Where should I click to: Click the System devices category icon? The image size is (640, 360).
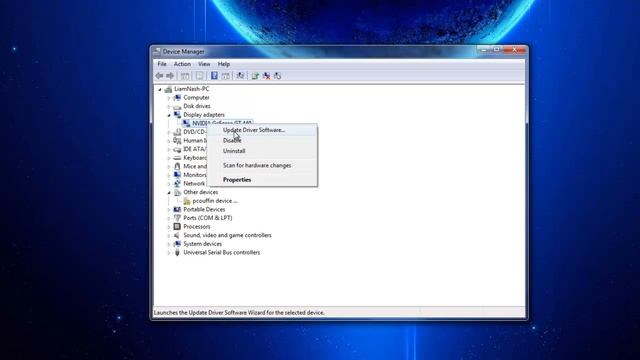(177, 244)
